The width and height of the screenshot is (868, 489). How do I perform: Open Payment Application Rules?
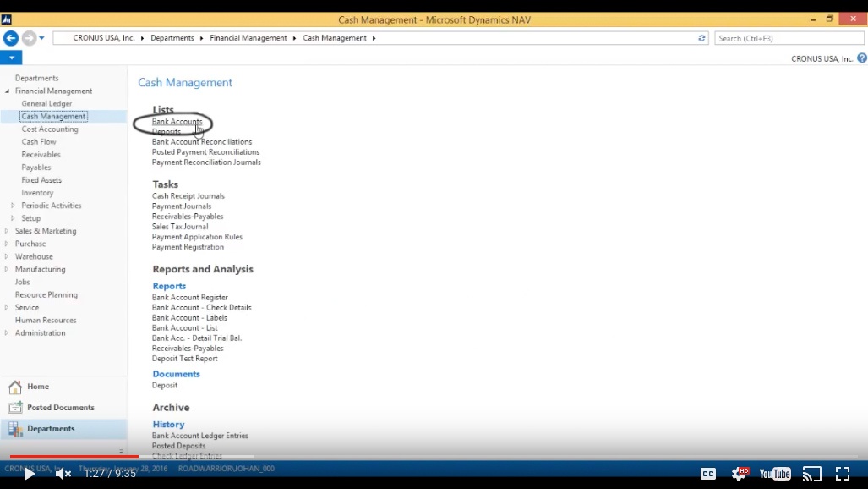click(x=197, y=237)
